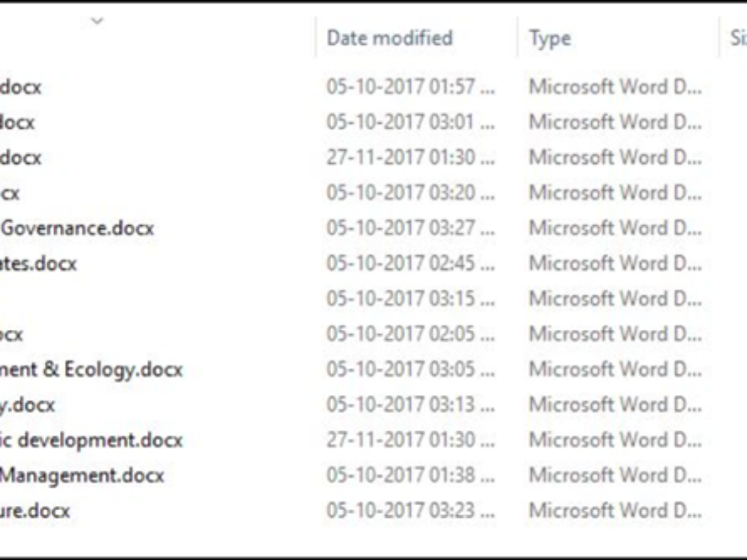Sort files by the Type column header

550,39
